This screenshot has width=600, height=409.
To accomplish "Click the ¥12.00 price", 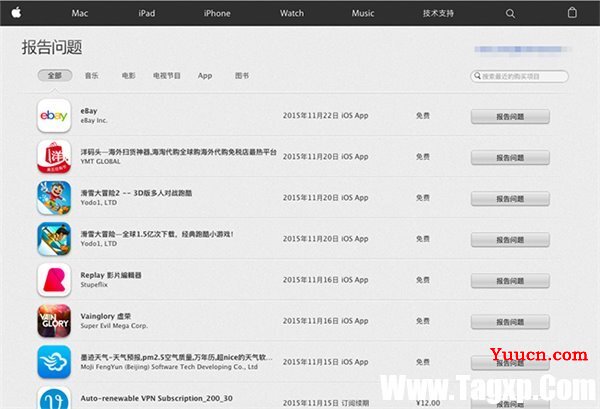I will point(428,403).
